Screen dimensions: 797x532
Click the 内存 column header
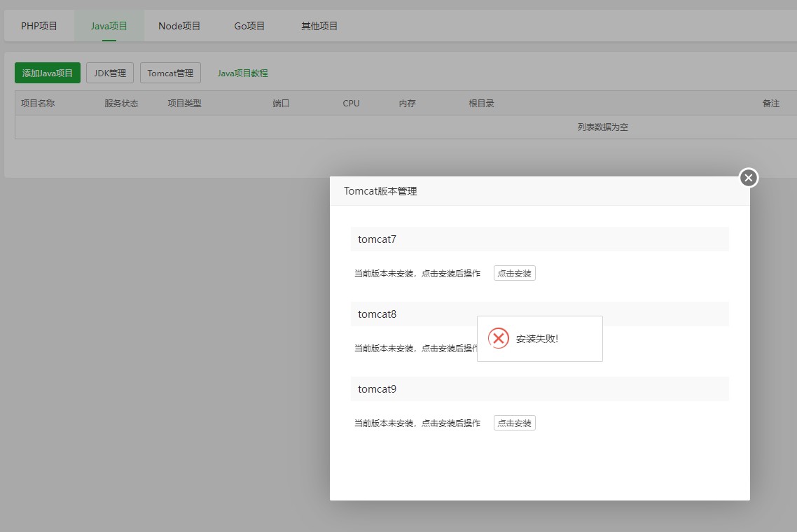click(x=407, y=103)
